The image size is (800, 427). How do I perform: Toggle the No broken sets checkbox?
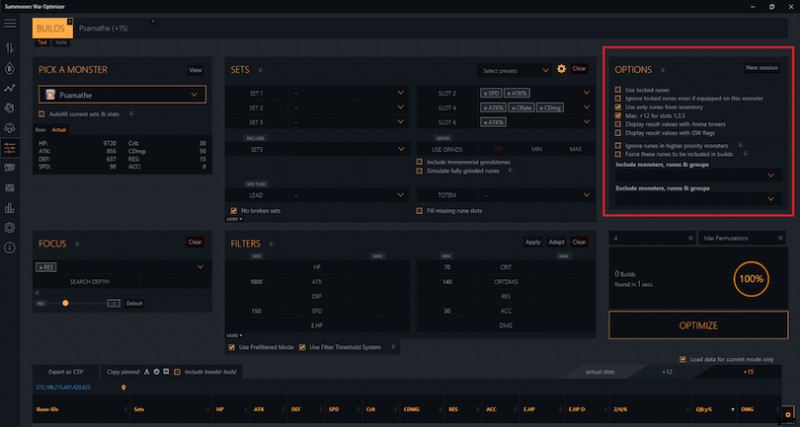pos(234,211)
